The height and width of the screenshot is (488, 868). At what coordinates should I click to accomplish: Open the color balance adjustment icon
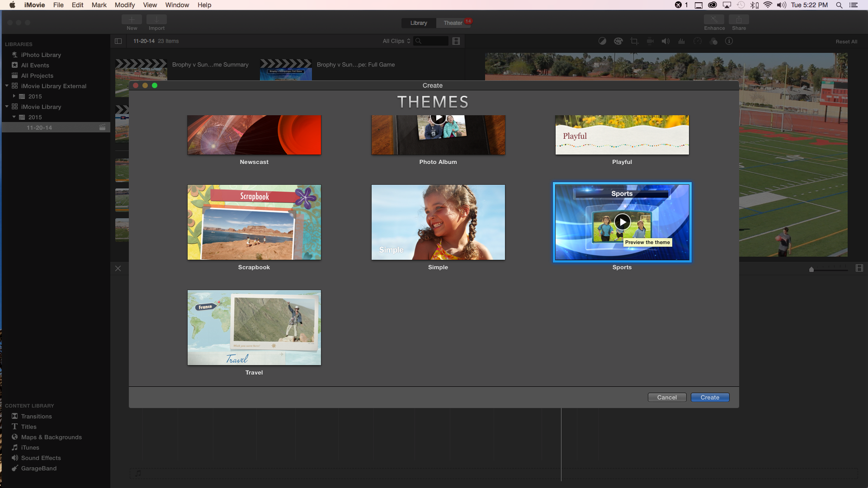click(602, 41)
